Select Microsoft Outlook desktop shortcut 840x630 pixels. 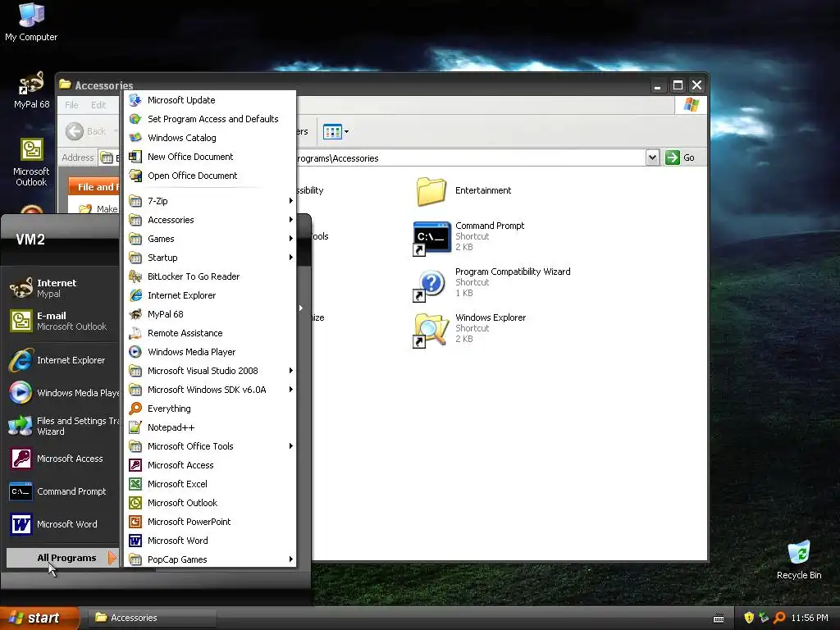tap(31, 162)
